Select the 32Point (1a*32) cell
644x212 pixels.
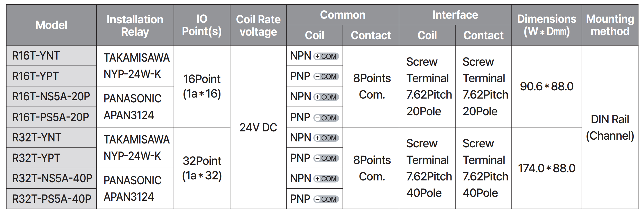(202, 168)
